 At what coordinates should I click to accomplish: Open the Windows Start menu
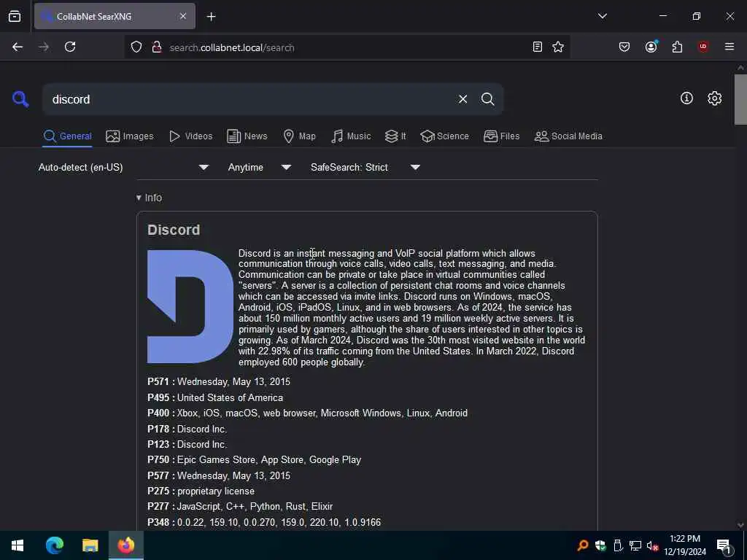[18, 545]
